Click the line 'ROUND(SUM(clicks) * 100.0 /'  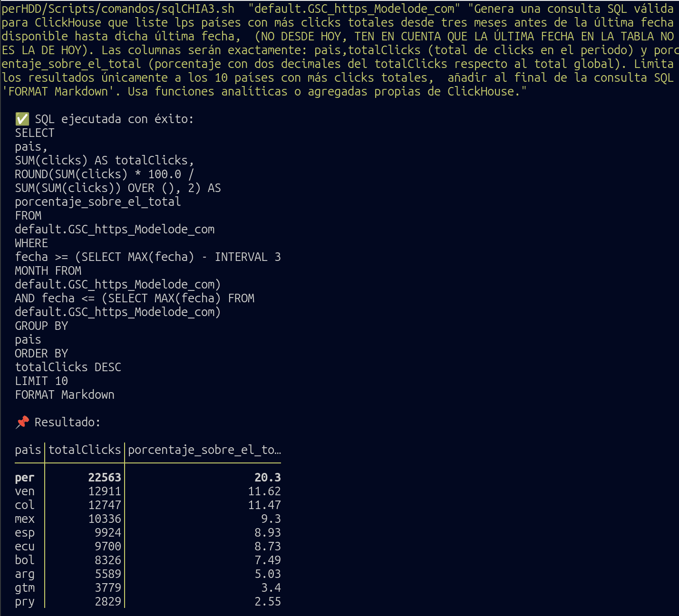[105, 174]
